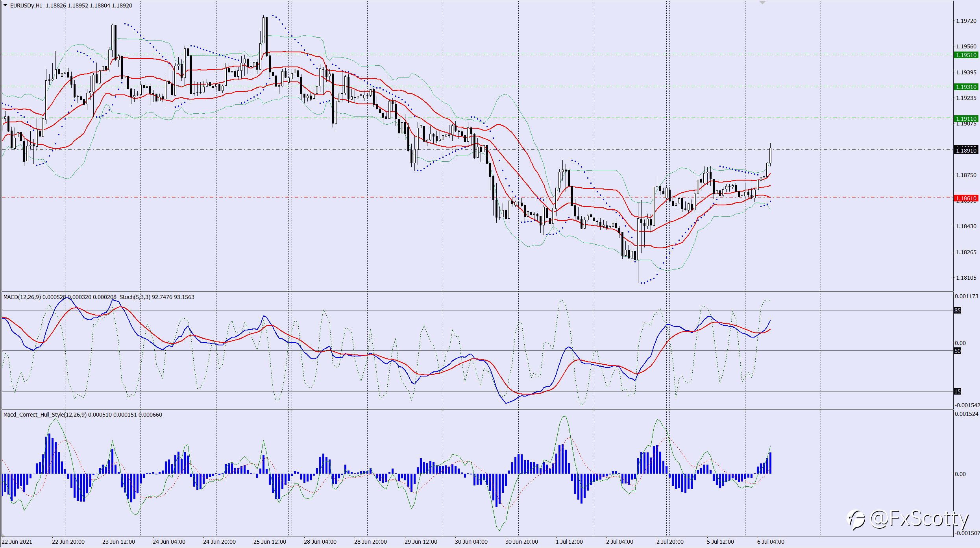Click the 28 Jun 20:00 time axis label

370,542
